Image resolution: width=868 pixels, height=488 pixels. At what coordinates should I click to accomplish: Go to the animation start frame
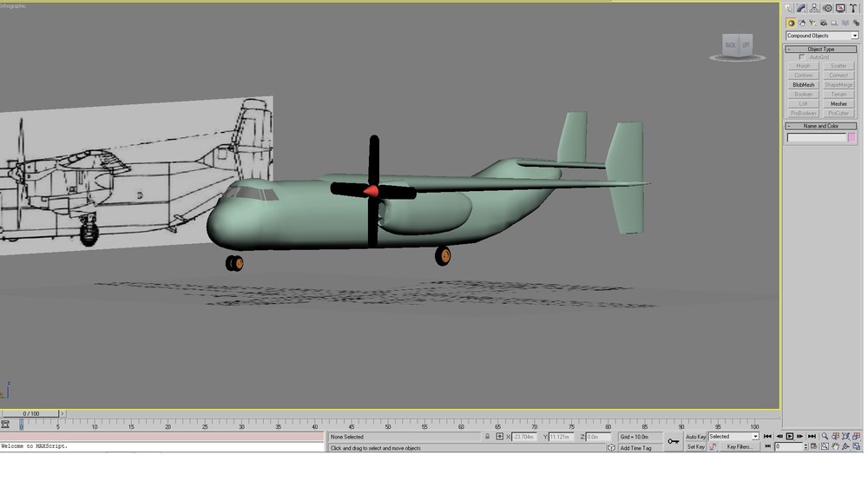point(767,437)
